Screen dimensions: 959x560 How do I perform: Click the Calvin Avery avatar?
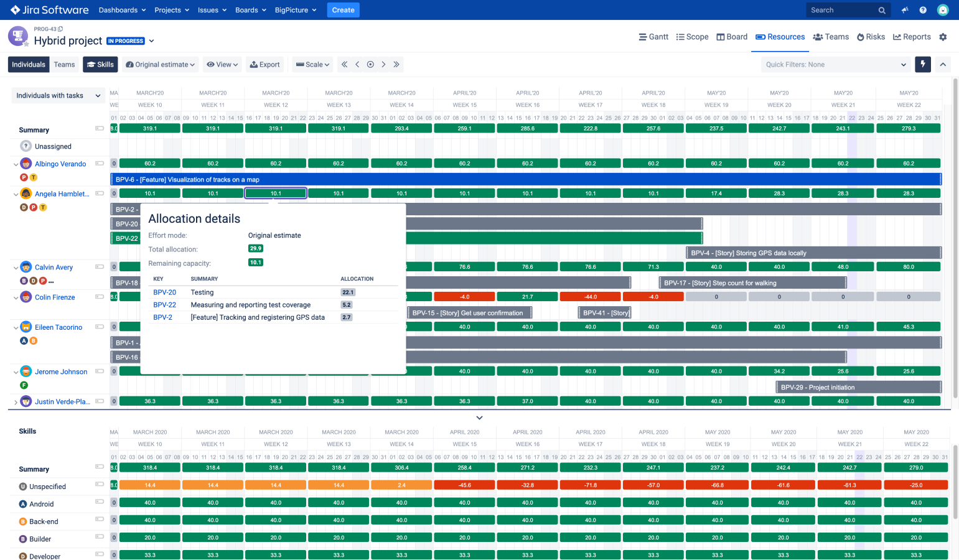(x=26, y=267)
